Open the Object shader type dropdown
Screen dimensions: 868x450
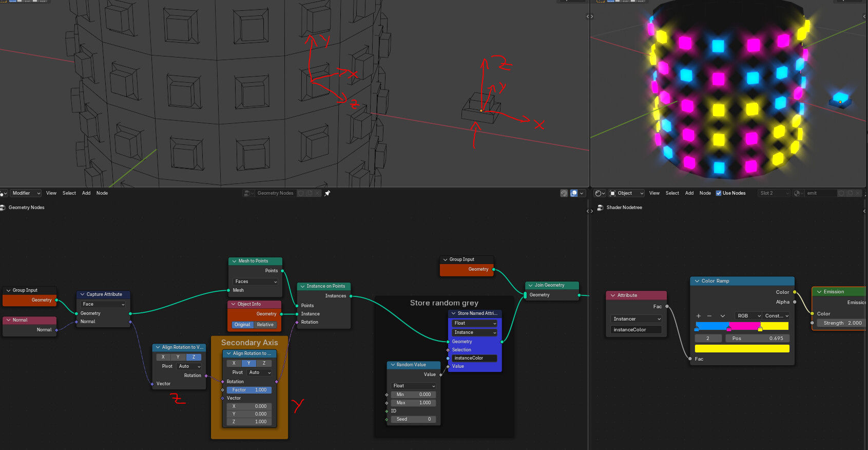pyautogui.click(x=626, y=193)
